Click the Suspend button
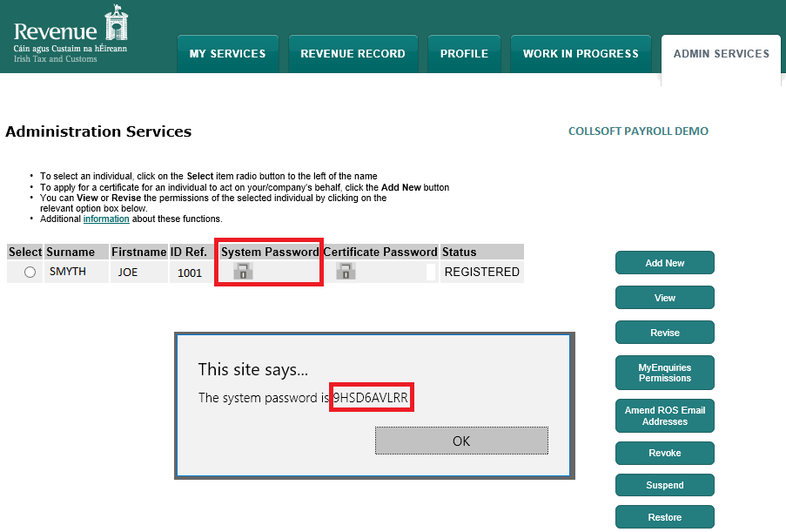 coord(664,485)
